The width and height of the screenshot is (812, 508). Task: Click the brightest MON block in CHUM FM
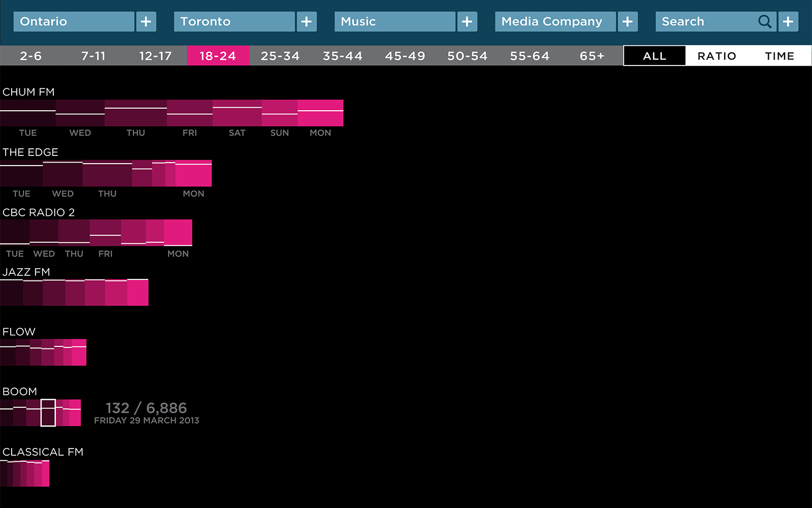pos(320,113)
